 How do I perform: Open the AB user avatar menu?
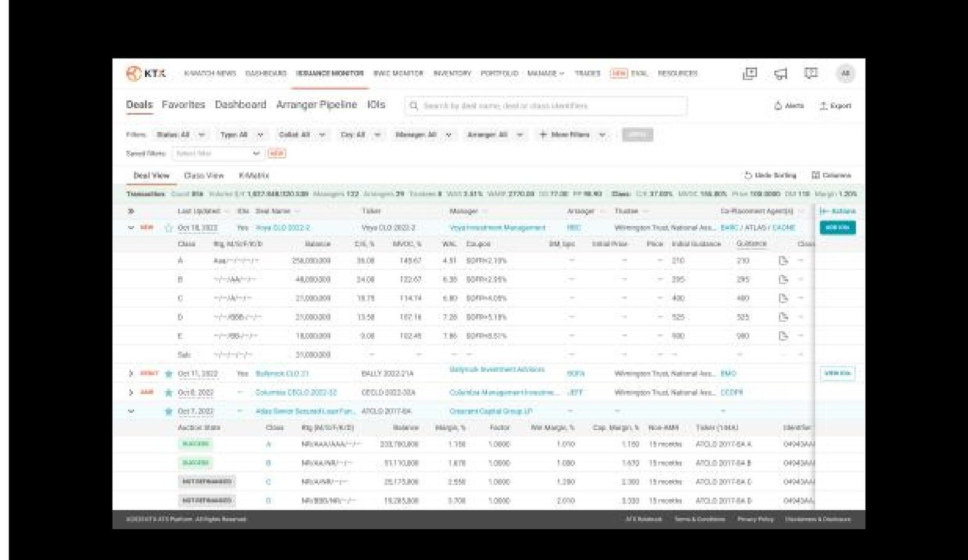pos(845,73)
